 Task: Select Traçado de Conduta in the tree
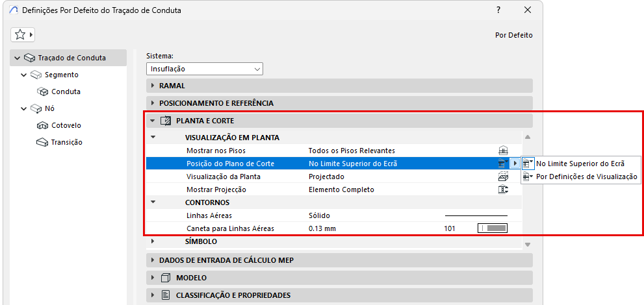[72, 58]
